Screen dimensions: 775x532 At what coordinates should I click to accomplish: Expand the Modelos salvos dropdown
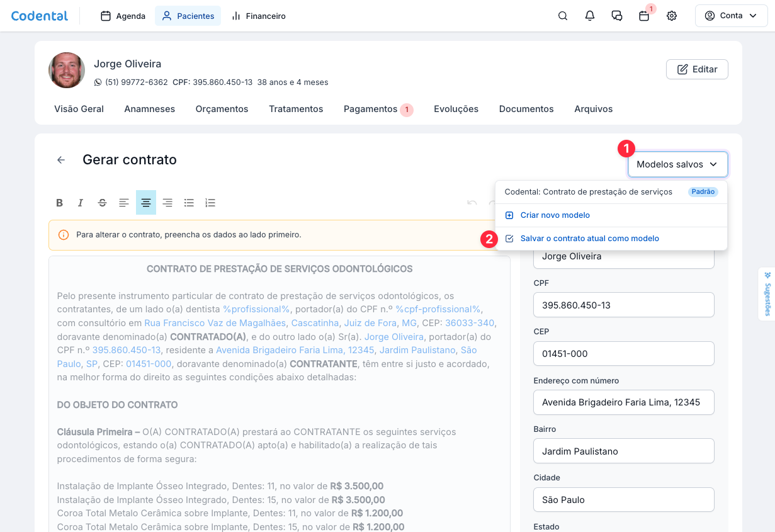677,164
